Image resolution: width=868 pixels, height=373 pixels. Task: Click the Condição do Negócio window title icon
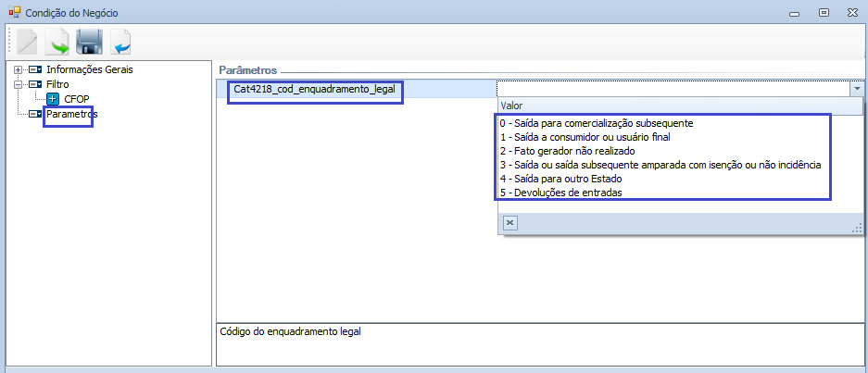[15, 12]
